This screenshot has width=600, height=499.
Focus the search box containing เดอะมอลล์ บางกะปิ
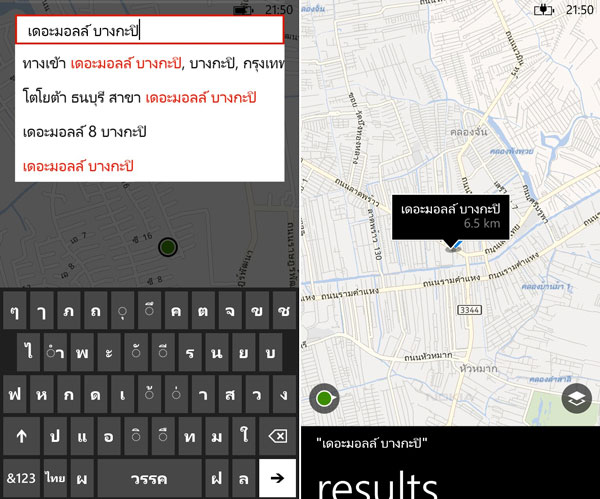click(150, 30)
